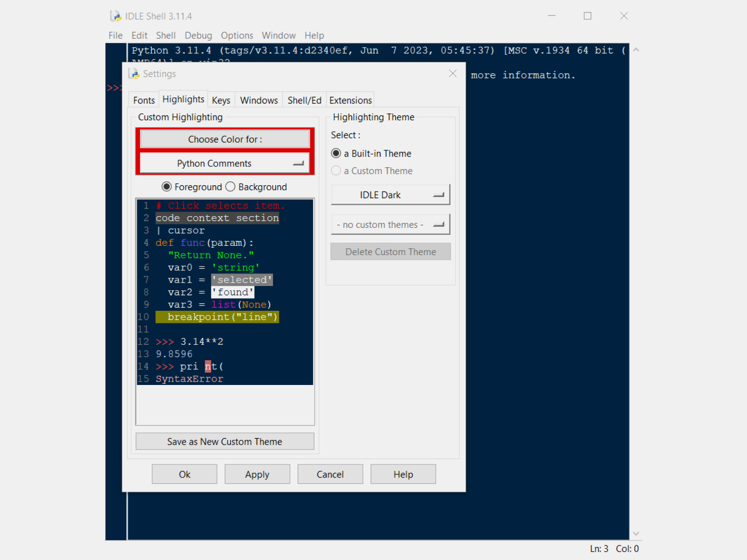This screenshot has height=560, width=747.
Task: Open the Help menu in menu bar
Action: pyautogui.click(x=314, y=35)
